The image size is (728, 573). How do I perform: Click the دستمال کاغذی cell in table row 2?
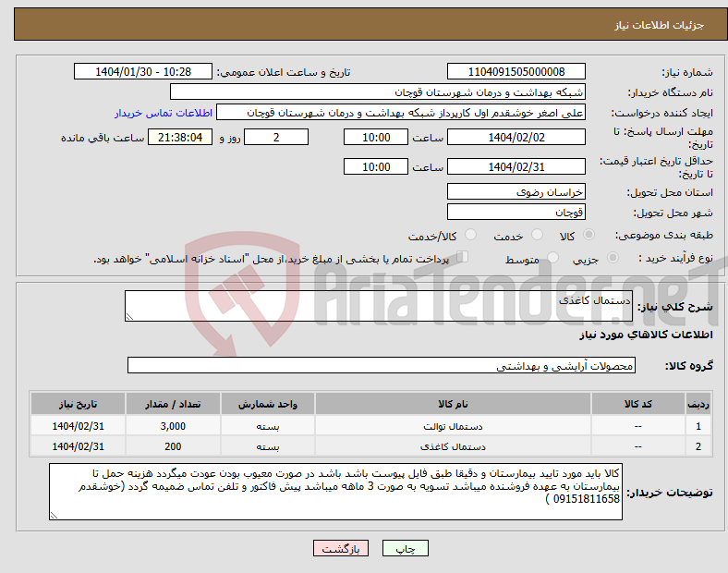coord(453,446)
